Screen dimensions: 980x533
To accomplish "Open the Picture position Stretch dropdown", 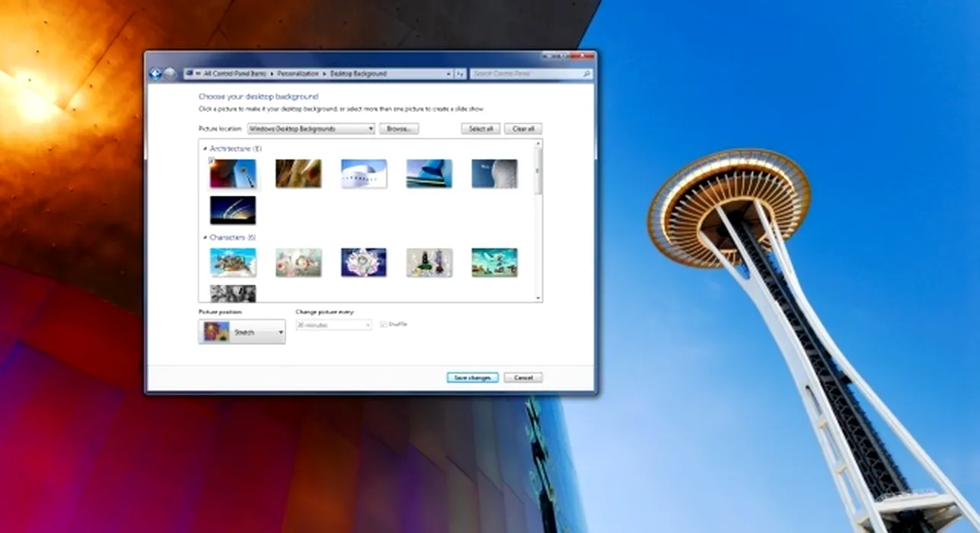I will point(242,332).
